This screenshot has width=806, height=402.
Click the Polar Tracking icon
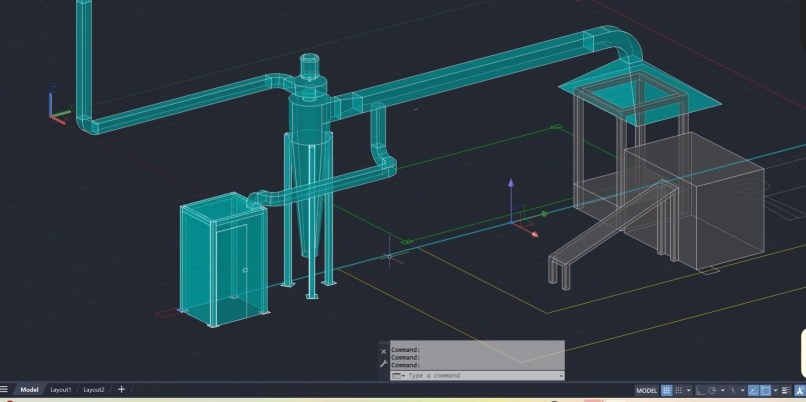[x=712, y=390]
